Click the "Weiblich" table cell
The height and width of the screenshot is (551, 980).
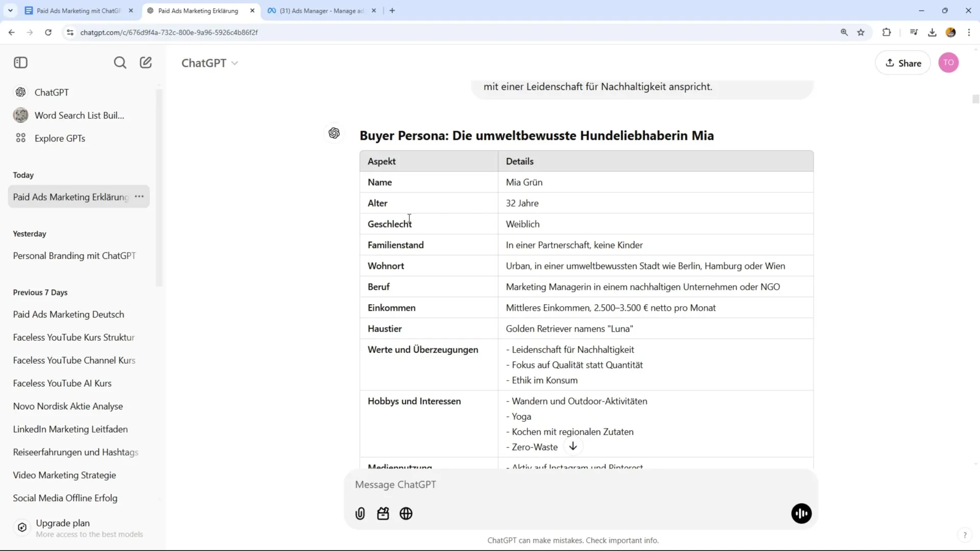[655, 224]
